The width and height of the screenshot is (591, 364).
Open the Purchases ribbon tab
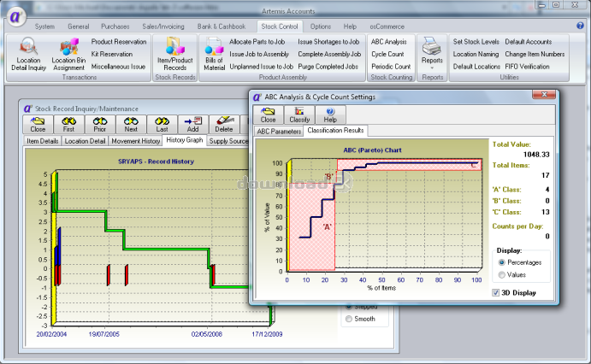[115, 26]
